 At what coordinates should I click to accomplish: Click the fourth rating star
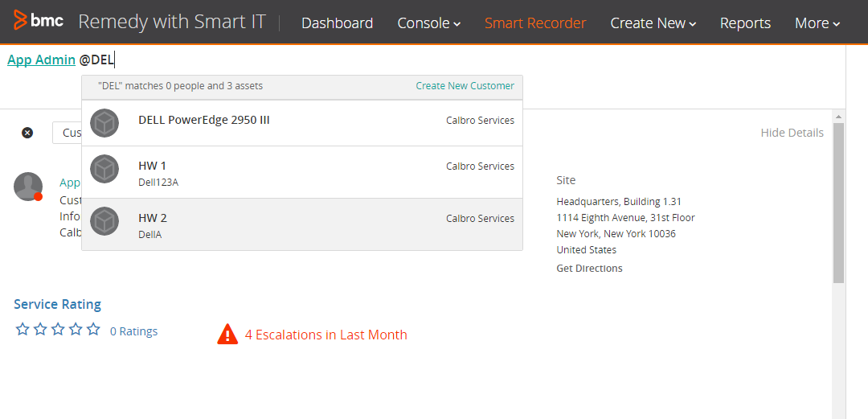click(x=76, y=330)
